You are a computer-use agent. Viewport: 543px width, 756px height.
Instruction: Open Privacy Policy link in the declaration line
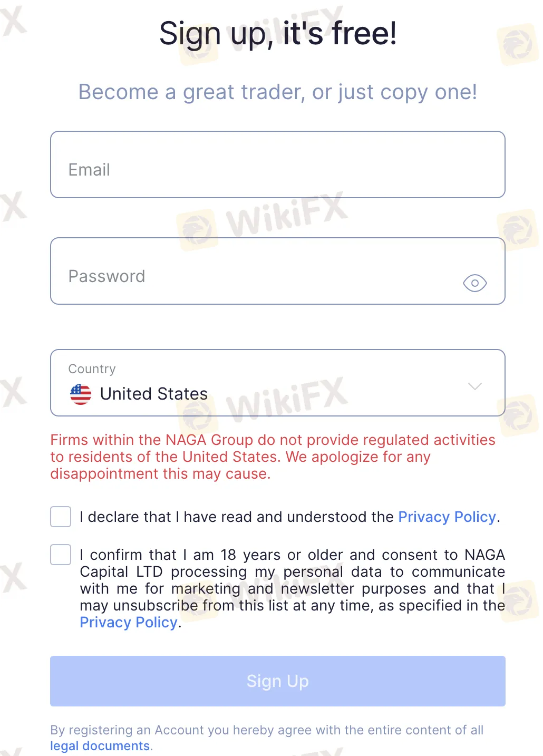point(447,517)
